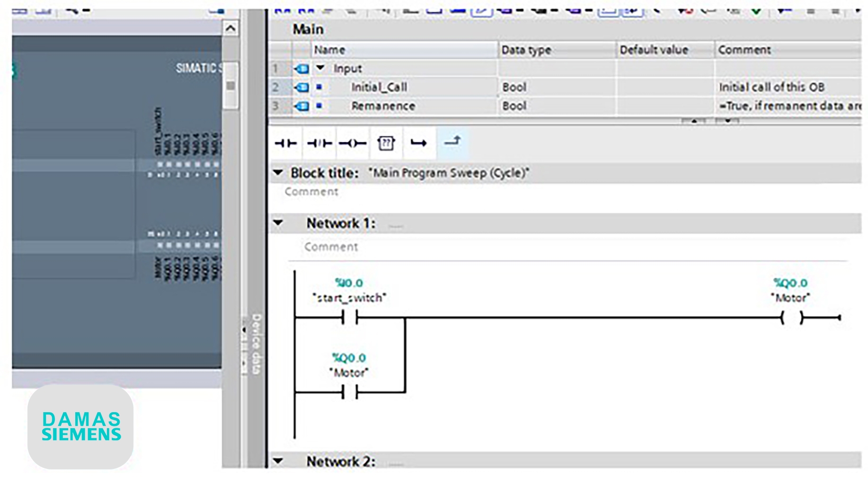This screenshot has height=485, width=868.
Task: Collapse the Input section in interface table
Action: tap(320, 68)
